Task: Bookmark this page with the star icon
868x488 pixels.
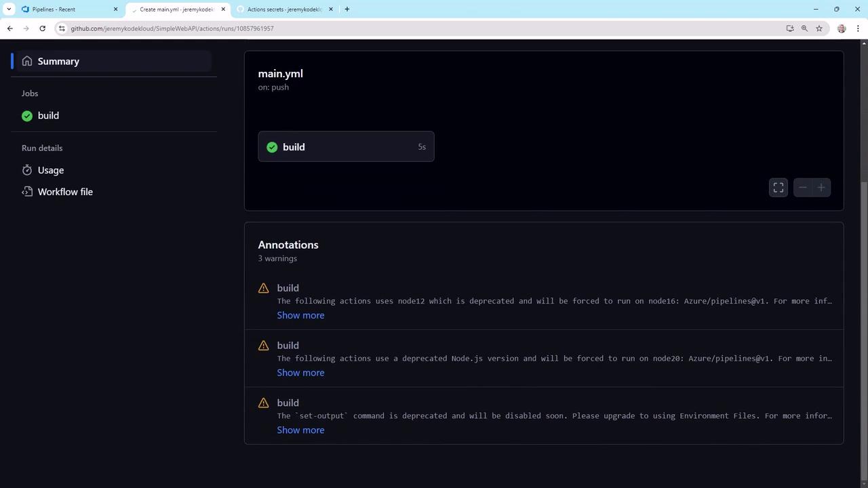Action: click(x=819, y=28)
